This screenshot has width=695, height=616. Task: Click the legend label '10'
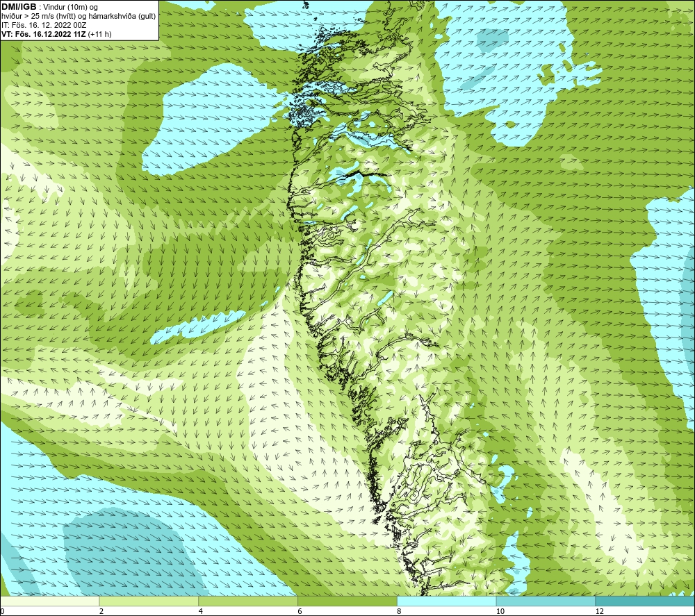(x=500, y=611)
